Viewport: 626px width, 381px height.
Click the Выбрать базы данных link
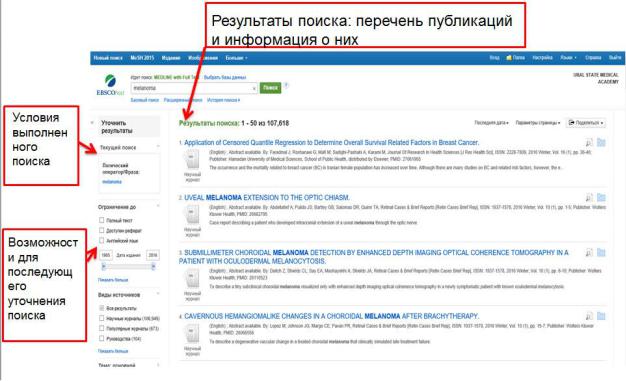(x=225, y=77)
